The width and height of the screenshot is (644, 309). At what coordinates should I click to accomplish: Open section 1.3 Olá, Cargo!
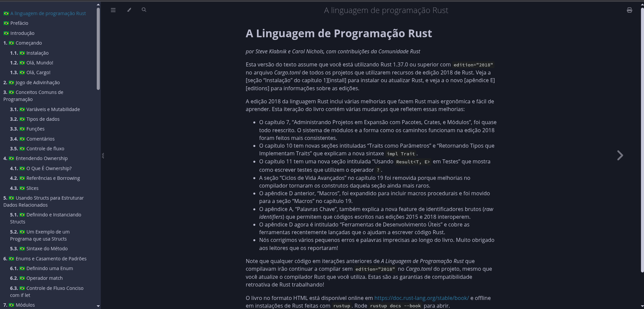click(30, 72)
